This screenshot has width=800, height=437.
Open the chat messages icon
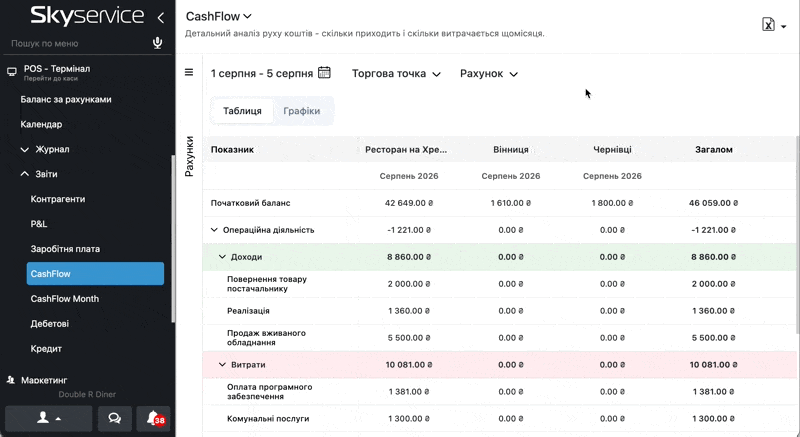coord(115,419)
